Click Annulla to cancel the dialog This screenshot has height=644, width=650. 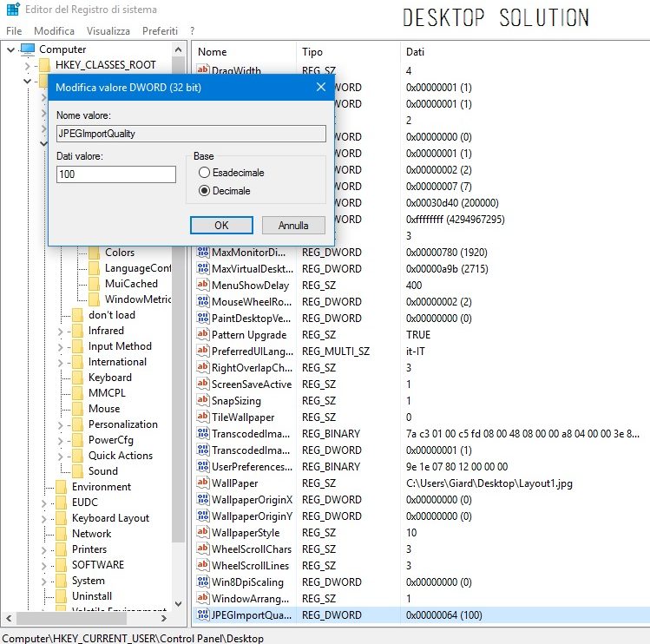click(293, 226)
